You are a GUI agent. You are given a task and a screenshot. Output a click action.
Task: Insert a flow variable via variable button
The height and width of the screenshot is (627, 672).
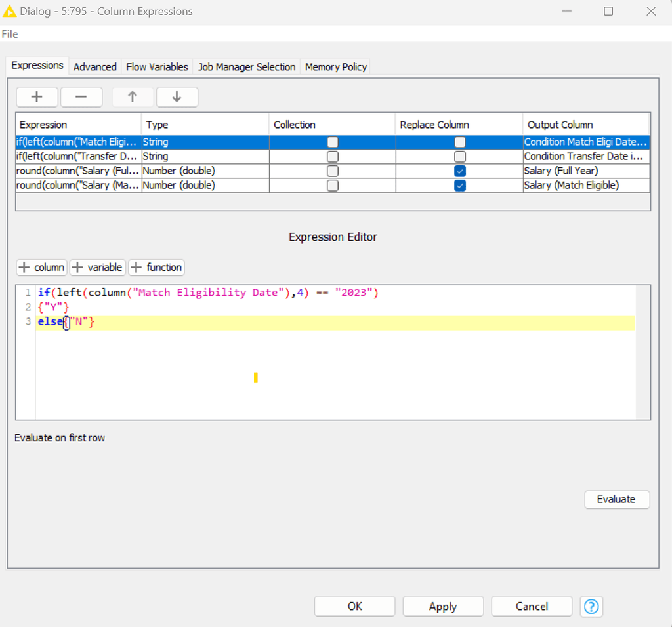pos(97,267)
